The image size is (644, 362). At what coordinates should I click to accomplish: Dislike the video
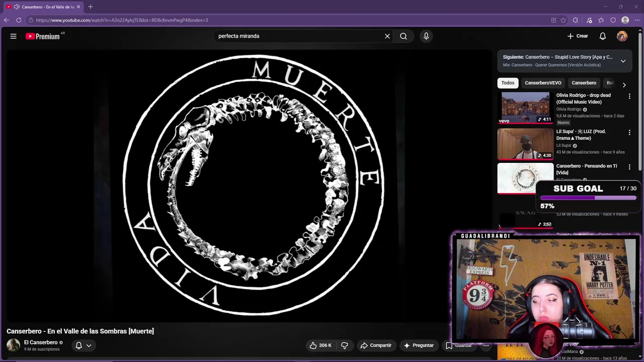click(345, 345)
